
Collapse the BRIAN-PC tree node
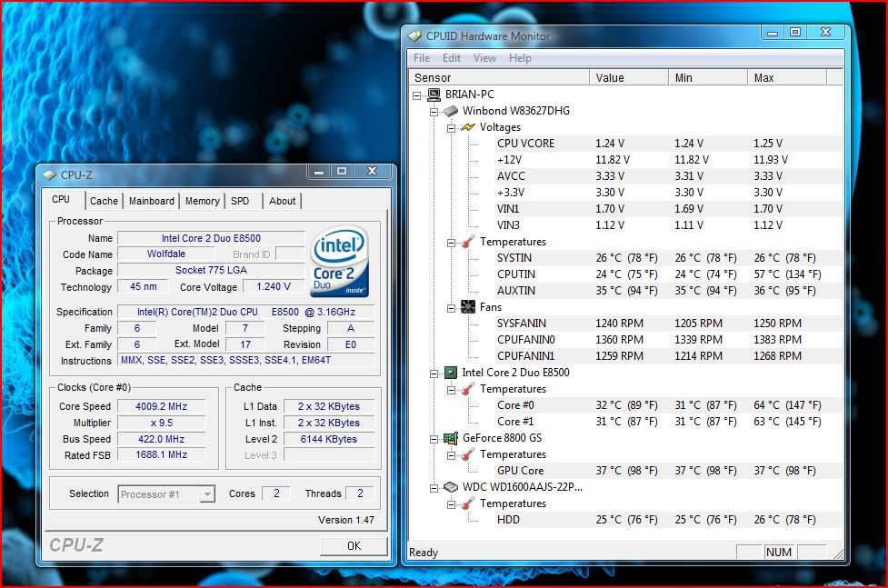coord(417,95)
